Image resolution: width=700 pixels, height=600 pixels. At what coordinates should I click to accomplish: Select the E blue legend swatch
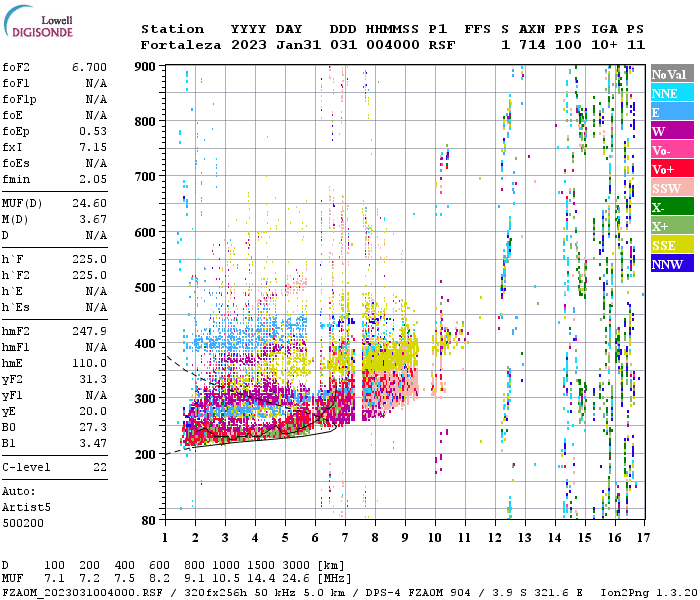[x=672, y=112]
